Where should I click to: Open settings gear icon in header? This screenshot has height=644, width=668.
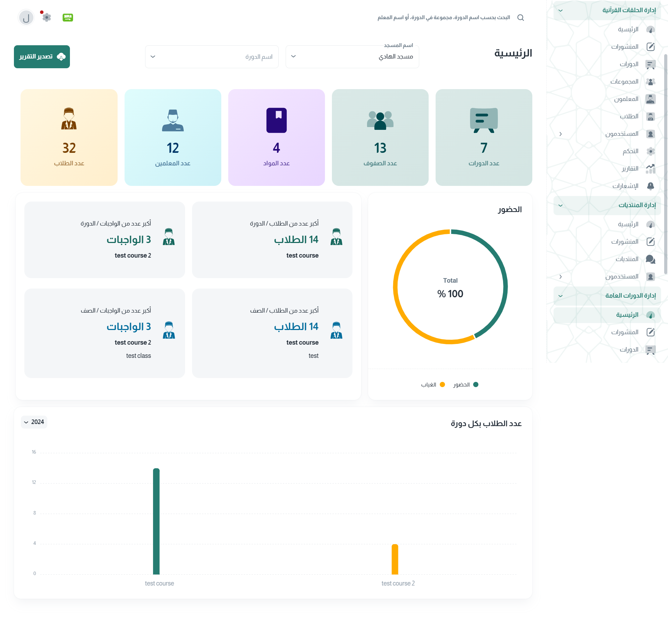tap(47, 17)
